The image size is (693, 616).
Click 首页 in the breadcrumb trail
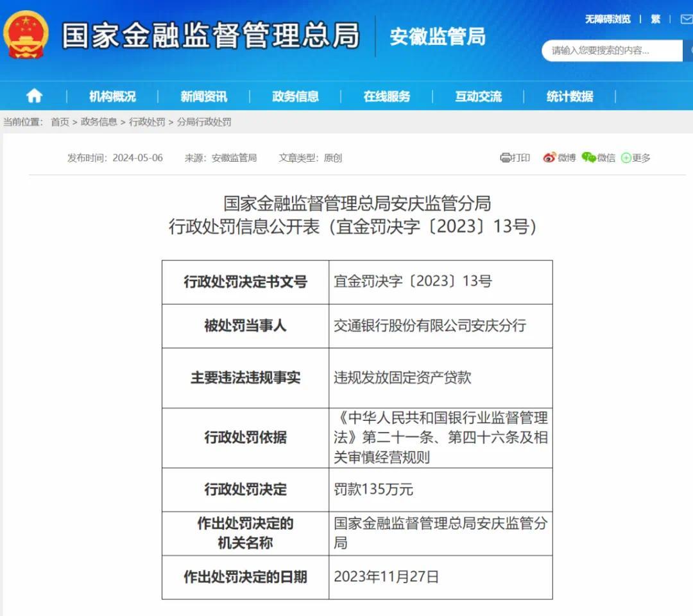[x=58, y=122]
